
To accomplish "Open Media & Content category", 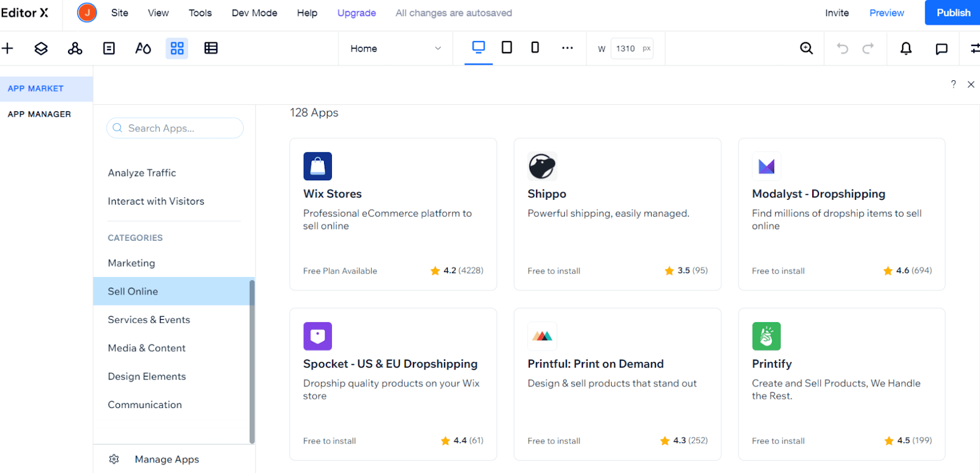I will click(x=146, y=347).
